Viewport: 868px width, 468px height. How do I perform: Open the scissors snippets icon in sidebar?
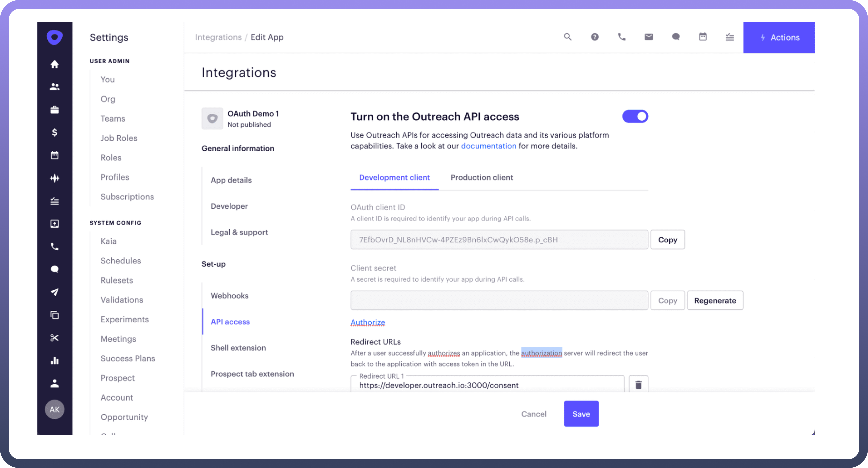(55, 337)
